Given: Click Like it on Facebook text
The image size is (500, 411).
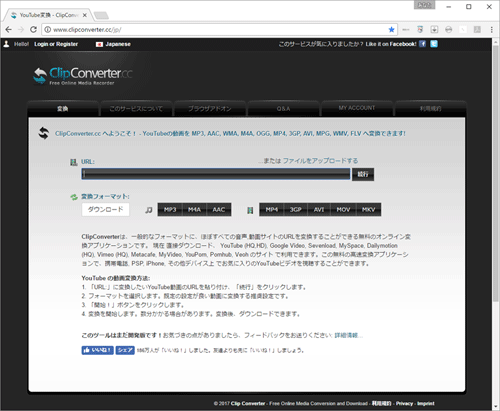Looking at the screenshot, I should 391,44.
